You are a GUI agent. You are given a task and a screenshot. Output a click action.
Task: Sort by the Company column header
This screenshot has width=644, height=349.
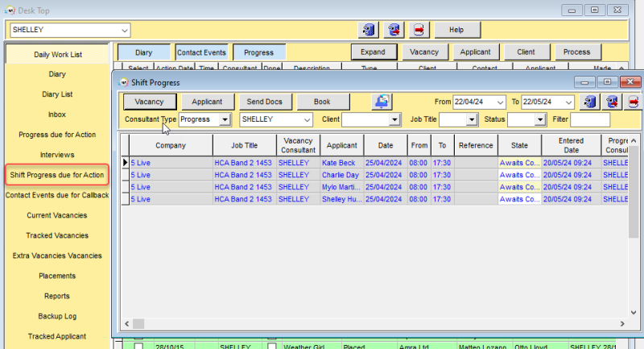(x=171, y=145)
